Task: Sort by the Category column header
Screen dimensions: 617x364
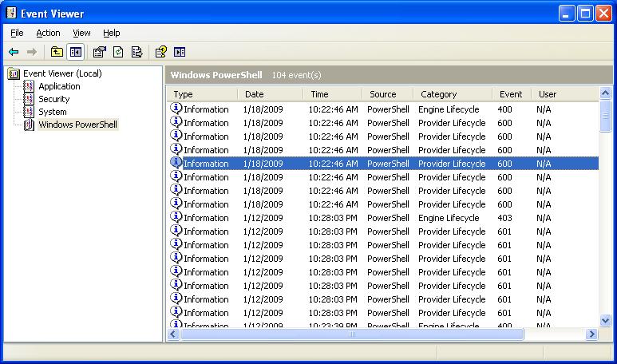Action: click(x=453, y=94)
